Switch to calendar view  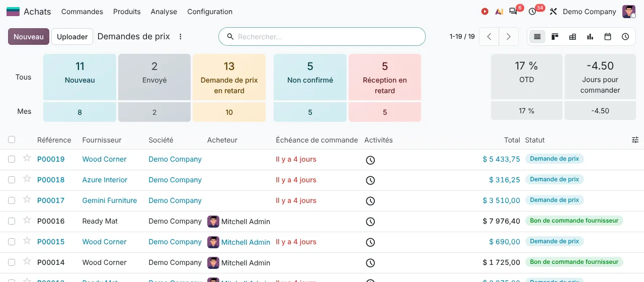(x=608, y=37)
